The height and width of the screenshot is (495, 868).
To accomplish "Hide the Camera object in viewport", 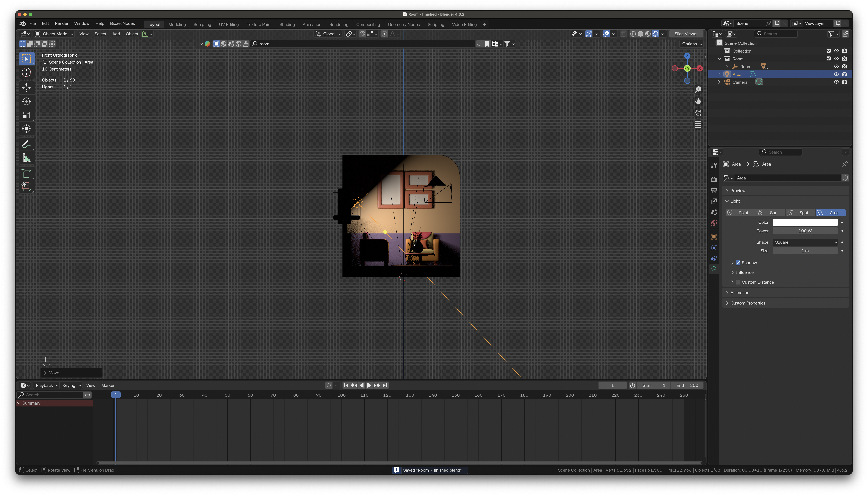I will [836, 82].
